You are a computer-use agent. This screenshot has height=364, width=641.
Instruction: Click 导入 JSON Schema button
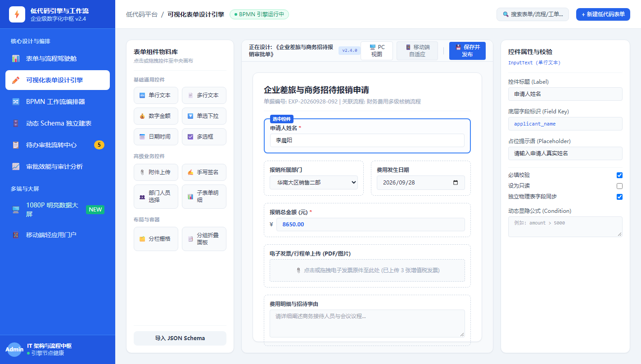180,338
